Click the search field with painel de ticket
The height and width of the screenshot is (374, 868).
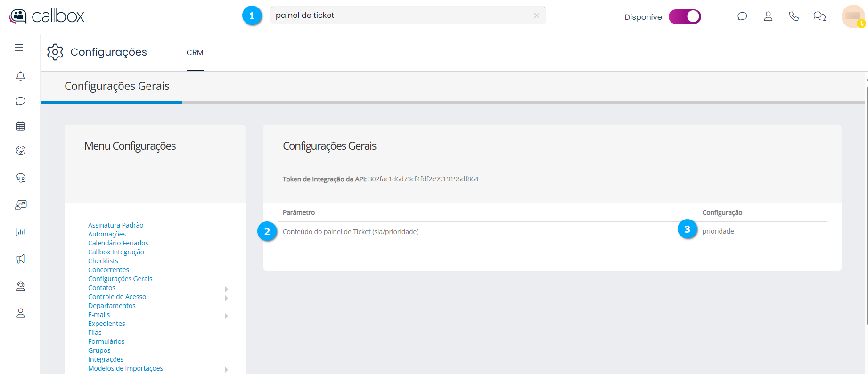pyautogui.click(x=401, y=16)
